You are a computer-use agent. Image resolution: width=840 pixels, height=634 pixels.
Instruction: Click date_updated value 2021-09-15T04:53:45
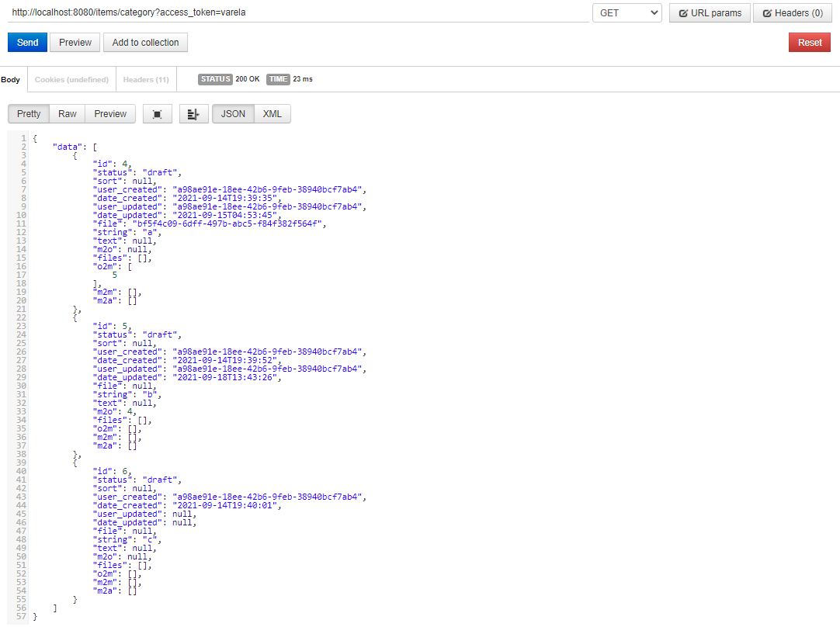point(227,215)
